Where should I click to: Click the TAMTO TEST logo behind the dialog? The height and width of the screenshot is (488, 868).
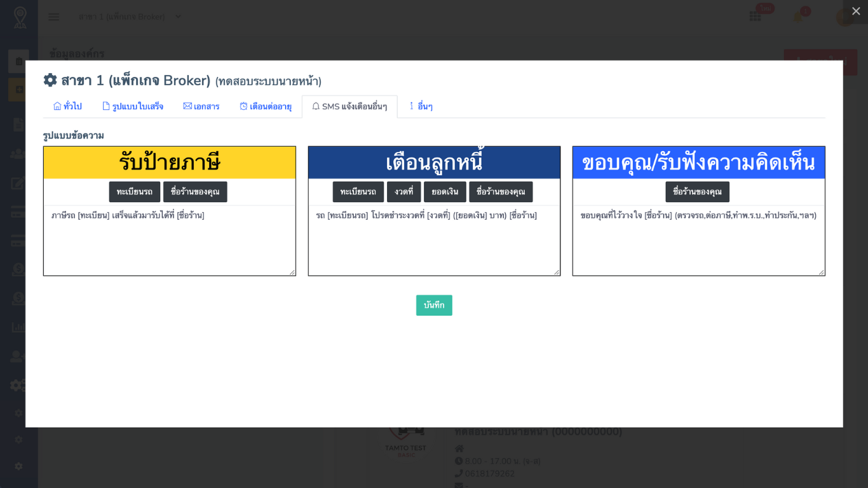406,442
